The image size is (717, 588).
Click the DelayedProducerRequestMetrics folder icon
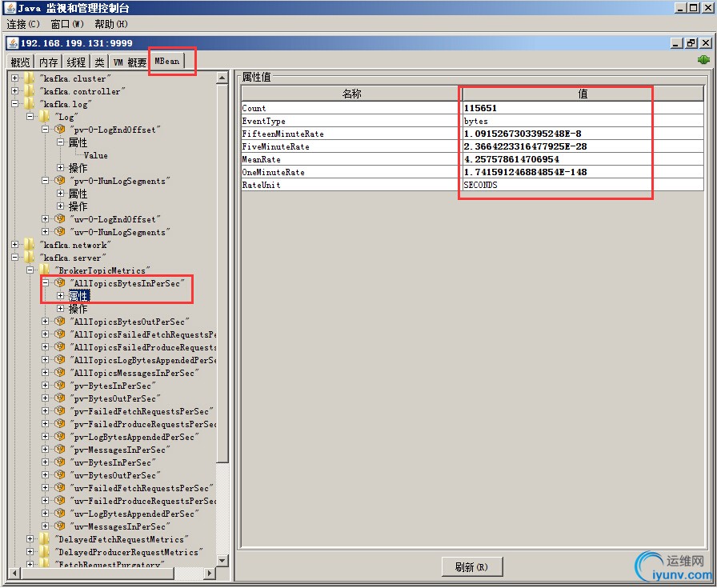coord(44,552)
